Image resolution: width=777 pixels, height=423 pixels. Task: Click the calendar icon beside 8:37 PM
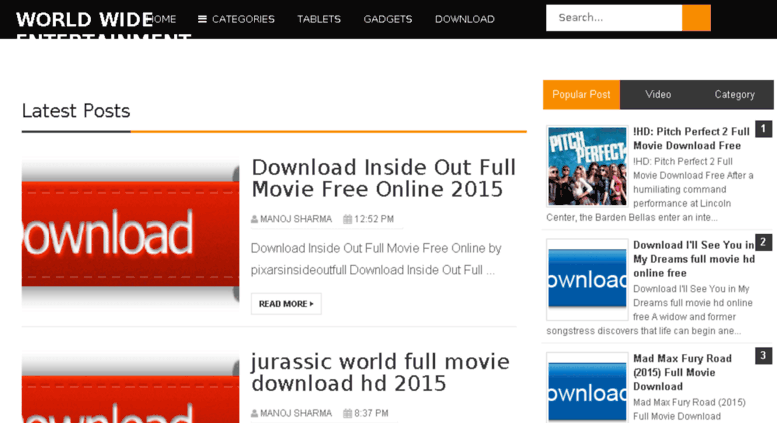pyautogui.click(x=347, y=413)
